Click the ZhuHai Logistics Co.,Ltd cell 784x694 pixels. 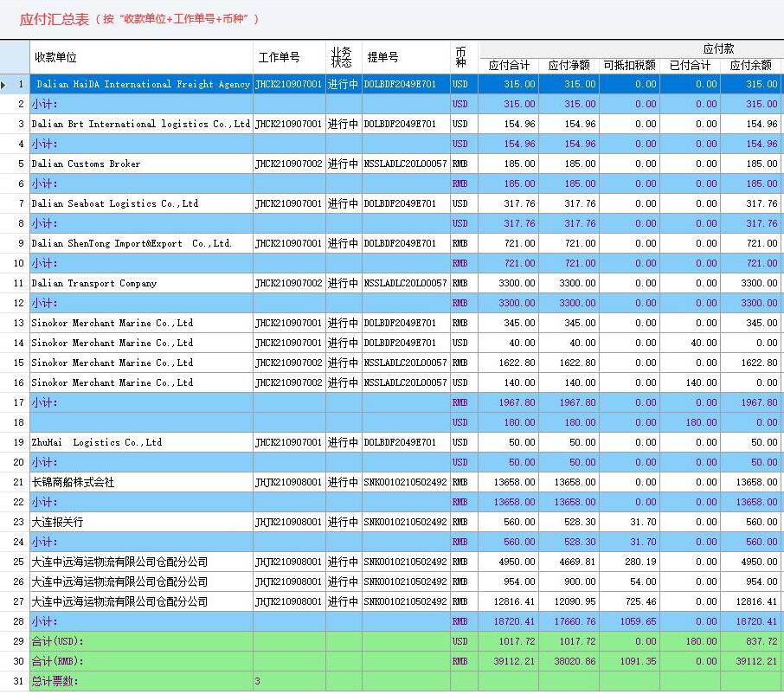[96, 442]
